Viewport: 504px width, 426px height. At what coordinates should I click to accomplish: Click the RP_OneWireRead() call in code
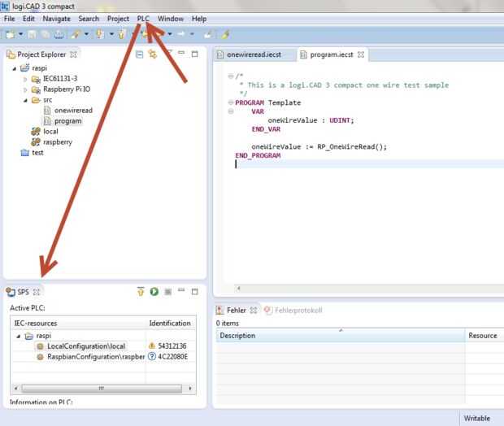pos(352,147)
